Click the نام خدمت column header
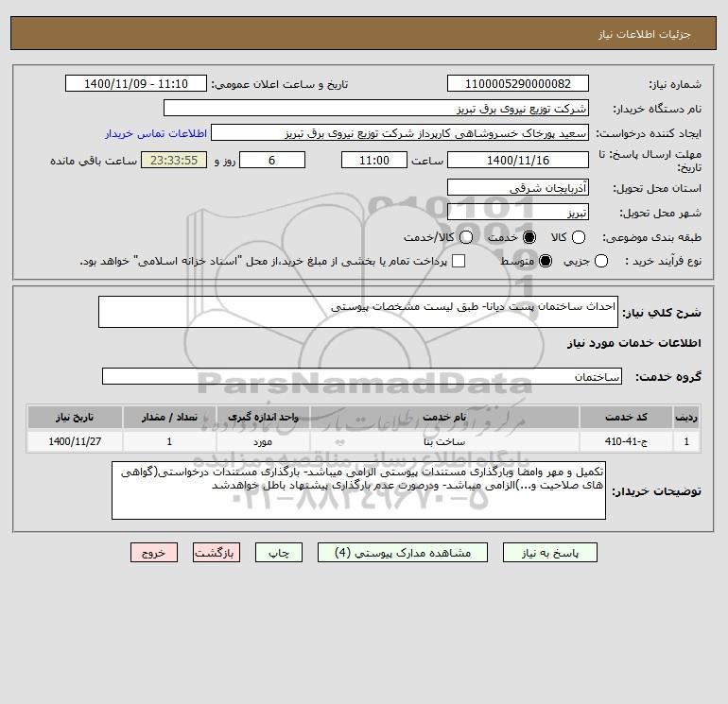The height and width of the screenshot is (704, 728). pyautogui.click(x=444, y=417)
